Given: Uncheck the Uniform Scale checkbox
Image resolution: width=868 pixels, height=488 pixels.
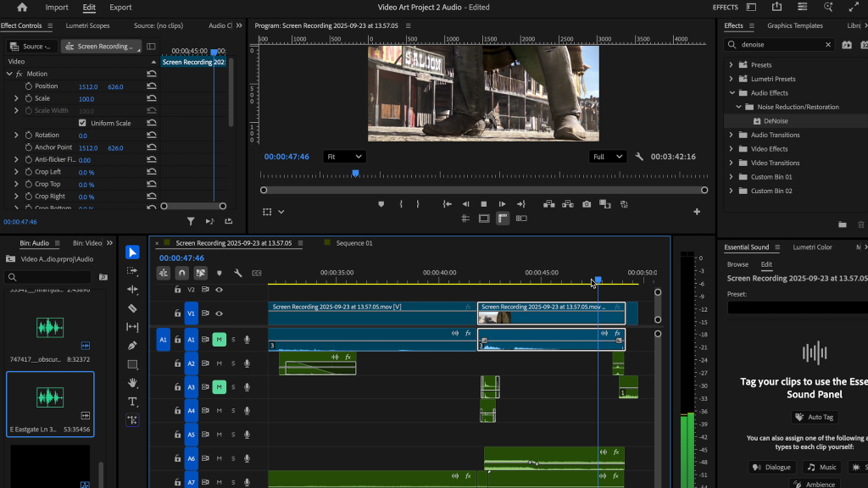Looking at the screenshot, I should point(82,123).
